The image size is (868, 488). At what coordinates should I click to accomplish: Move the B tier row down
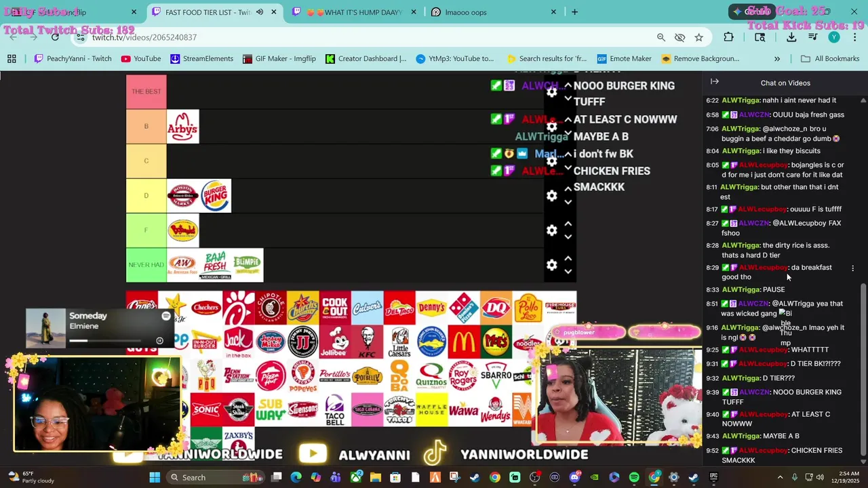568,134
